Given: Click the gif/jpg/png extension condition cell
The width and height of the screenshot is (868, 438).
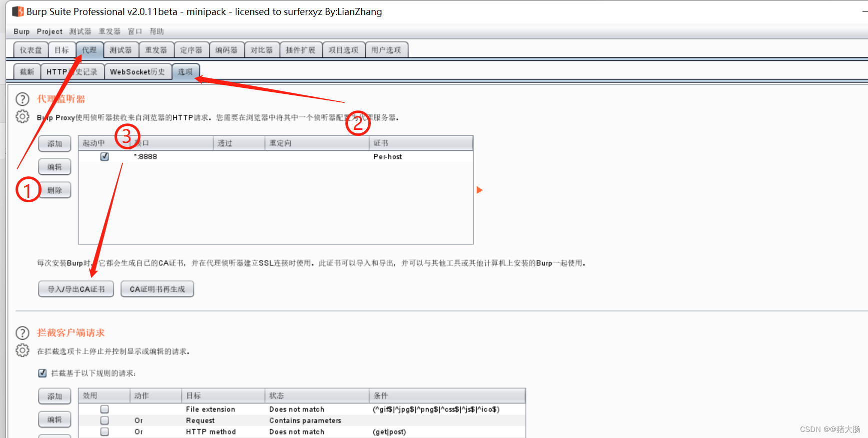Looking at the screenshot, I should 436,409.
